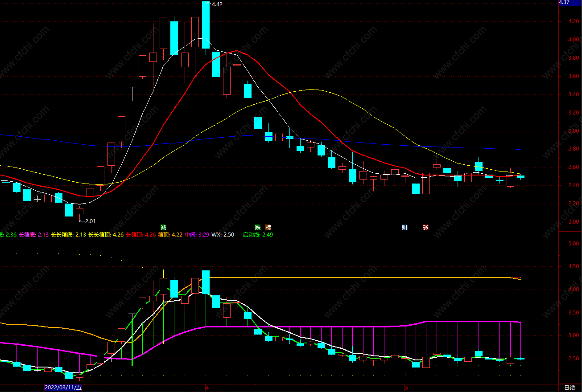Click the red 涨 marker icon

[426, 227]
